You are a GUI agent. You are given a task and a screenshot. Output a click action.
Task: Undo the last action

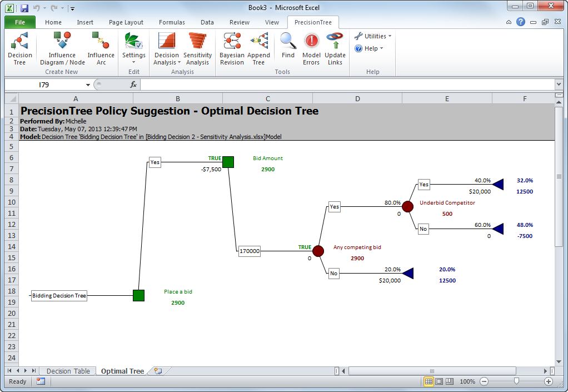click(x=36, y=8)
